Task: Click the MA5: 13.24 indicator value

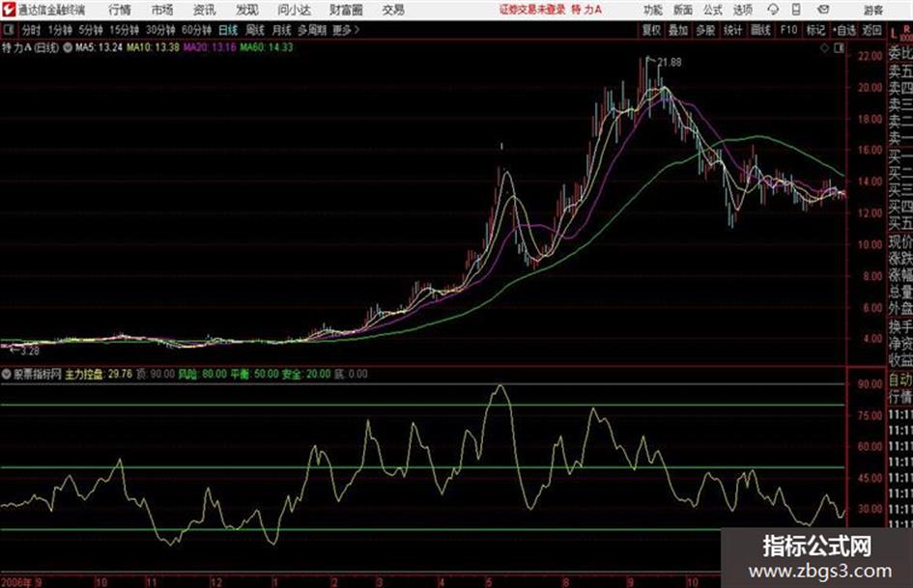Action: point(99,47)
